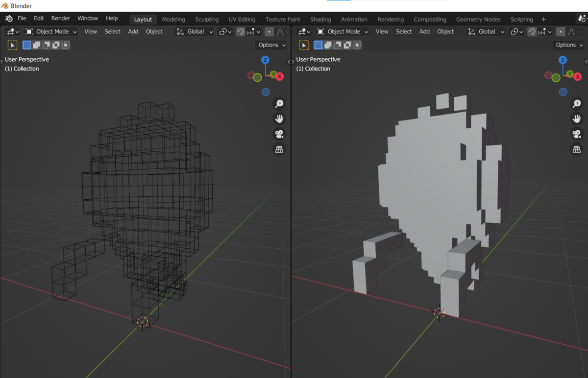The width and height of the screenshot is (588, 378).
Task: Click the pan hand icon in the left viewport sidebar
Action: pyautogui.click(x=279, y=118)
